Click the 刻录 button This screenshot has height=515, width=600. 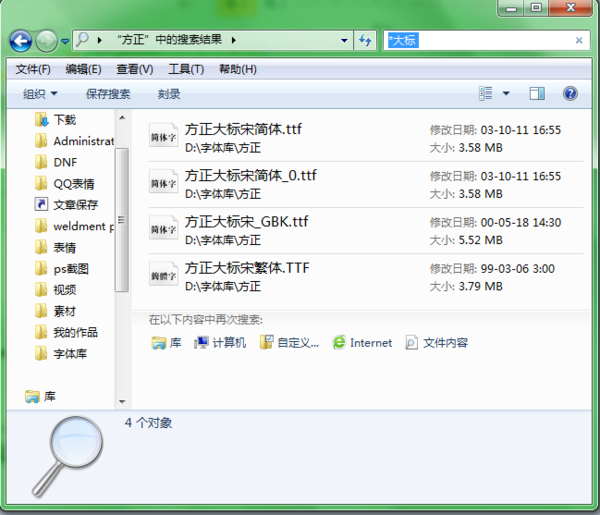point(169,94)
